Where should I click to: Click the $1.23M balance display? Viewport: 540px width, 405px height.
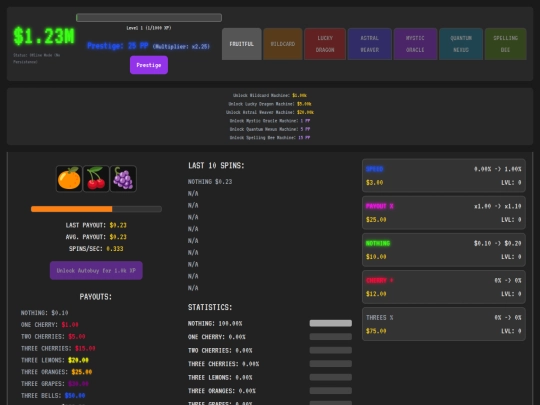click(x=44, y=36)
